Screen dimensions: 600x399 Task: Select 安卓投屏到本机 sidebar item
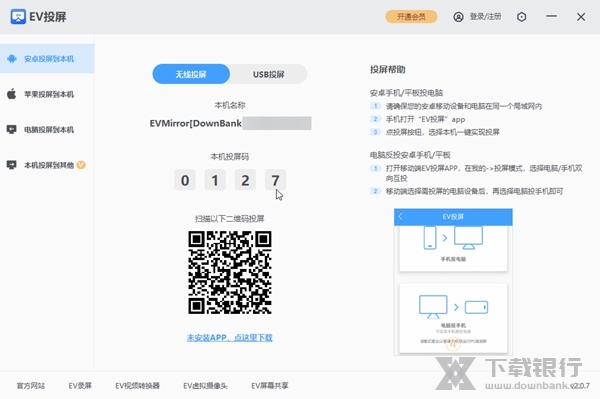[47, 59]
